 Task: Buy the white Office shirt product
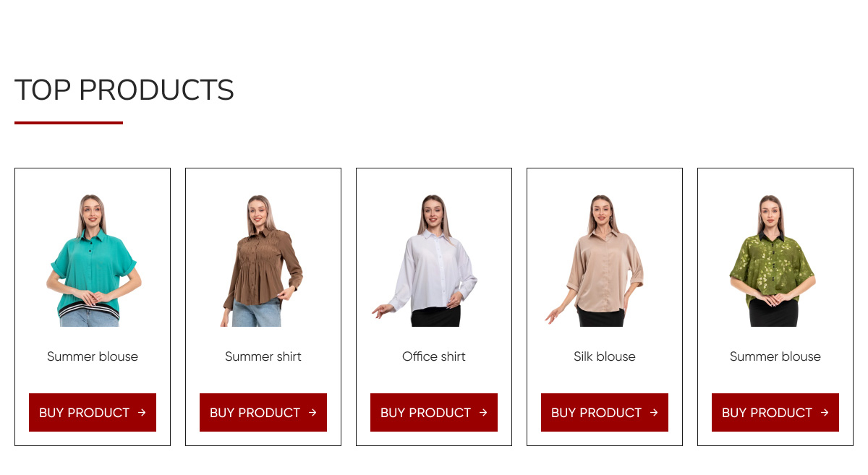[x=434, y=412]
